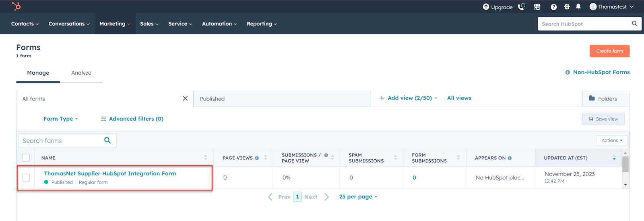The width and height of the screenshot is (644, 221).
Task: Open the Thomastest account dropdown
Action: pos(612,7)
